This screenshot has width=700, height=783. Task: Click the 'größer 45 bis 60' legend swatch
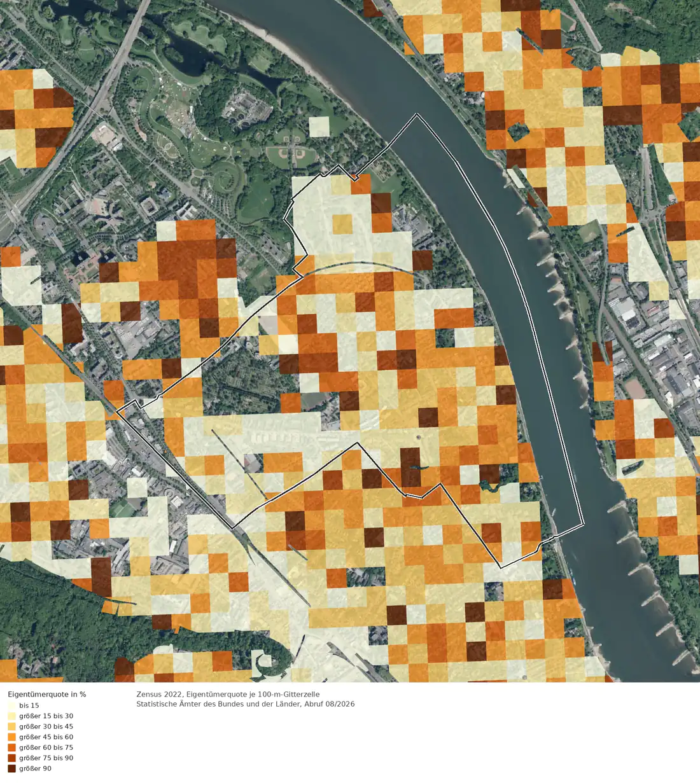pos(11,737)
